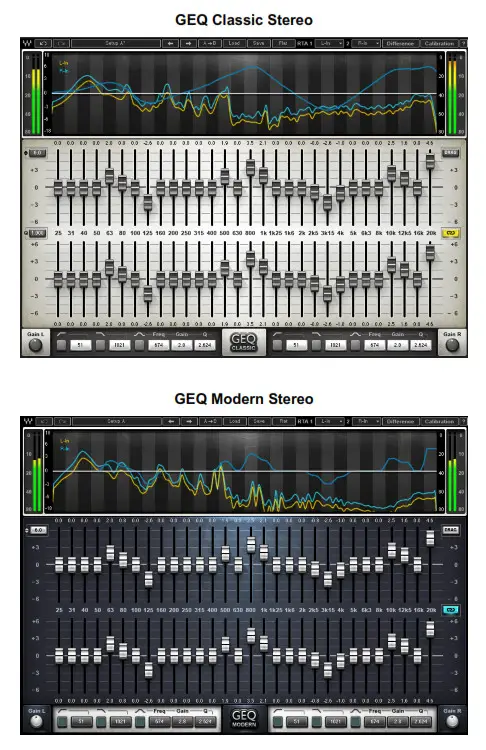Viewport: 486px width, 750px height.
Task: Open help question mark in GEQ Classic
Action: [463, 44]
